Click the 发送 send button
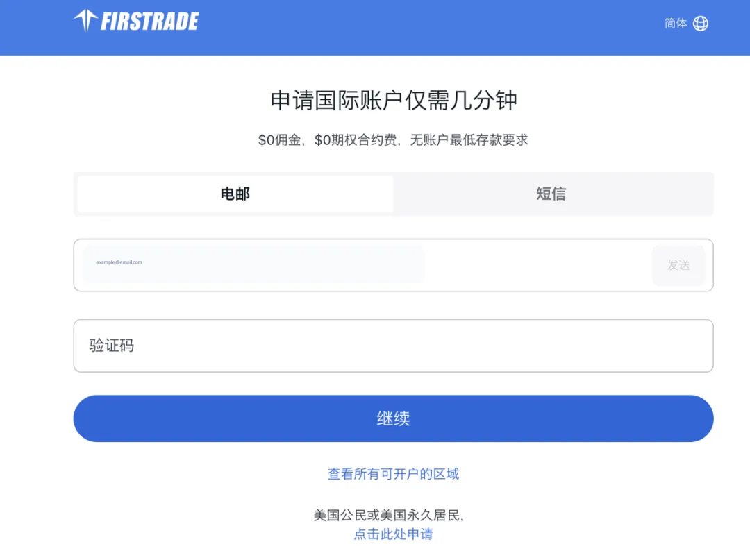The height and width of the screenshot is (560, 750). [678, 265]
